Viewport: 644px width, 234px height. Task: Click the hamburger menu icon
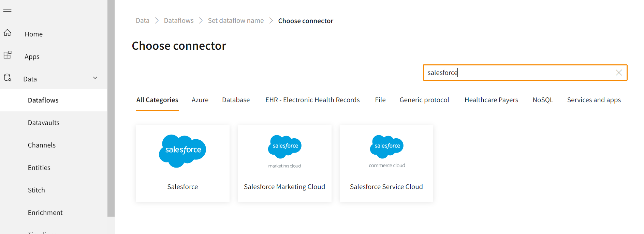8,10
